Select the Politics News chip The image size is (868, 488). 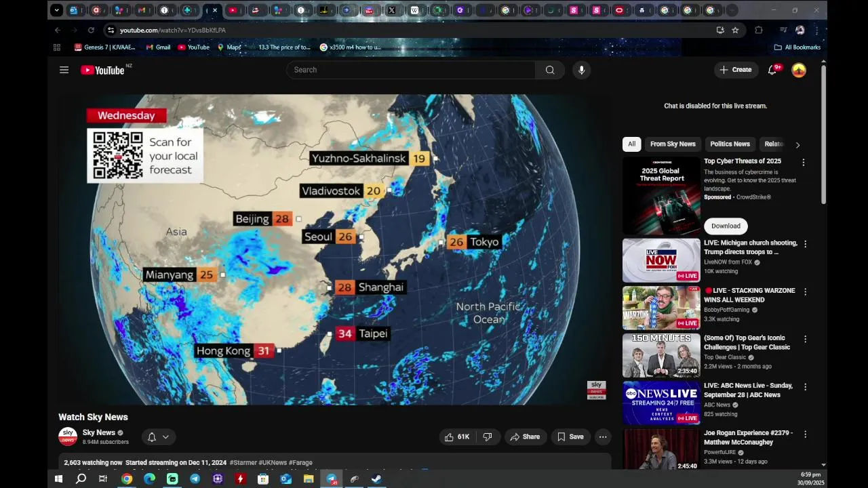(730, 144)
